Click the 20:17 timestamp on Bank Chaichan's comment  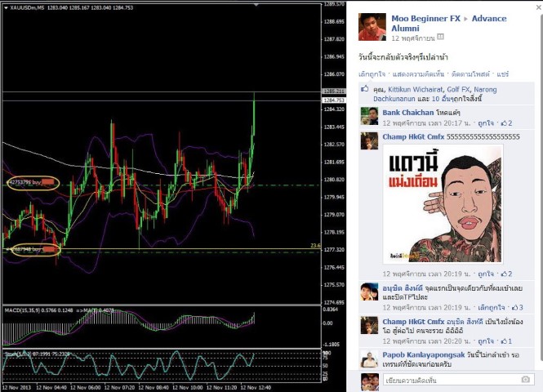pos(426,123)
